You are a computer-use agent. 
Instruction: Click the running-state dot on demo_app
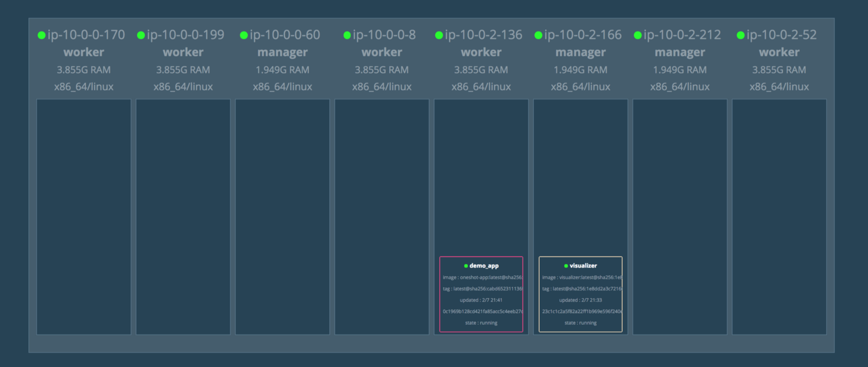[466, 266]
